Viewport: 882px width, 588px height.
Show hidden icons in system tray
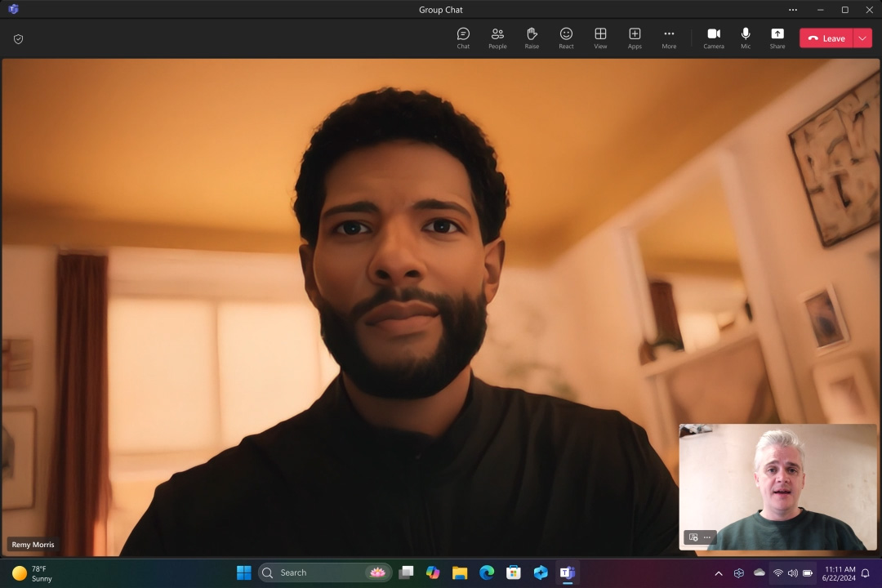tap(719, 573)
